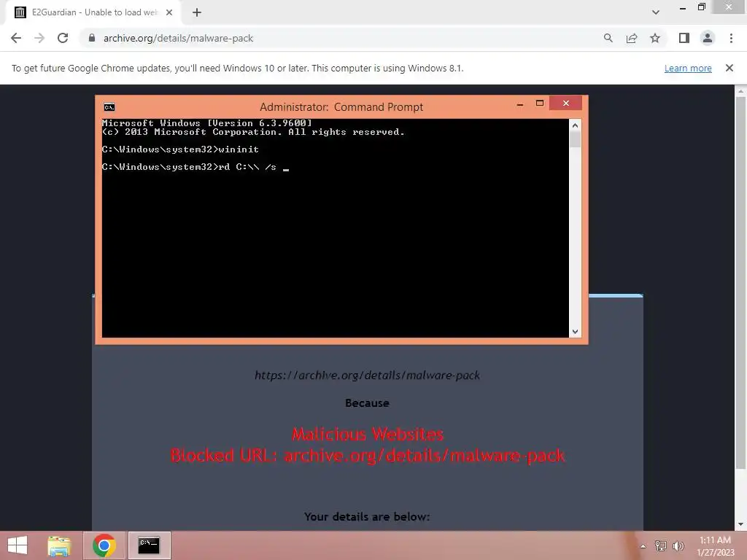View site info via lock icon
Image resolution: width=747 pixels, height=560 pixels.
click(92, 38)
